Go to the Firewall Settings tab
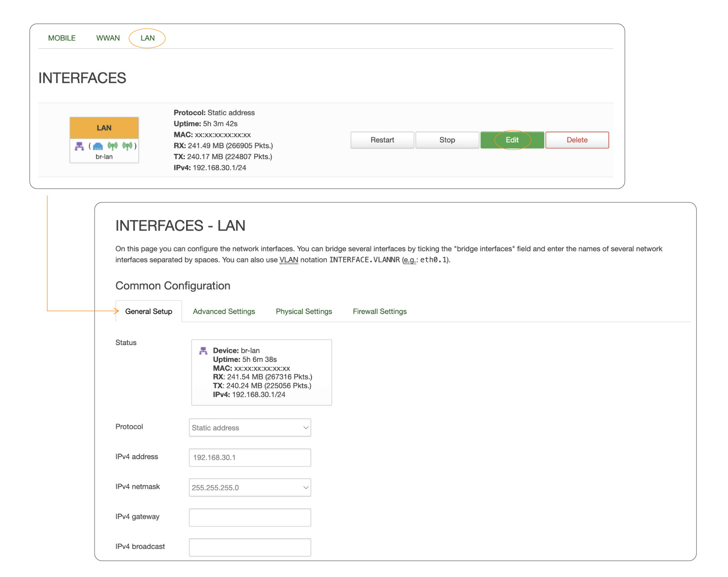This screenshot has width=728, height=577. click(x=379, y=311)
